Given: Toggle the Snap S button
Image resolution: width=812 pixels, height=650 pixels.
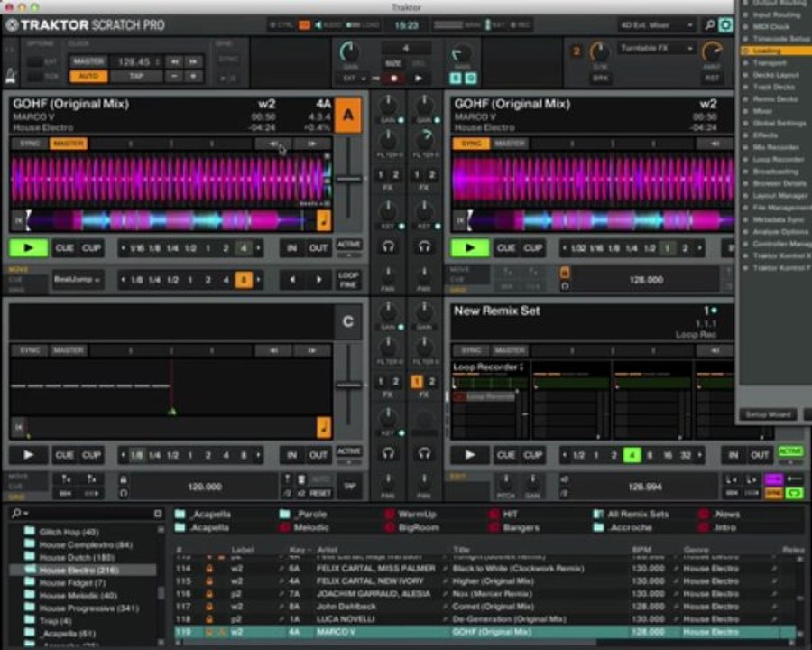Looking at the screenshot, I should click(x=456, y=79).
